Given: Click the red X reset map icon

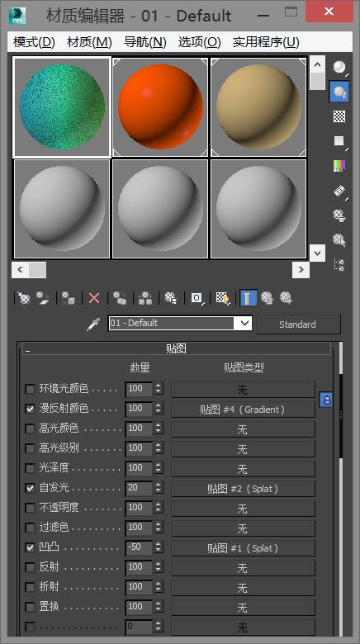Looking at the screenshot, I should [94, 298].
